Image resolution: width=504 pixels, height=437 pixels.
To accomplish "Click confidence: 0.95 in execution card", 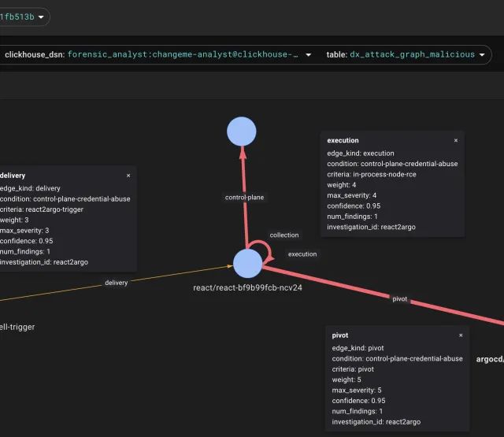I will point(354,206).
